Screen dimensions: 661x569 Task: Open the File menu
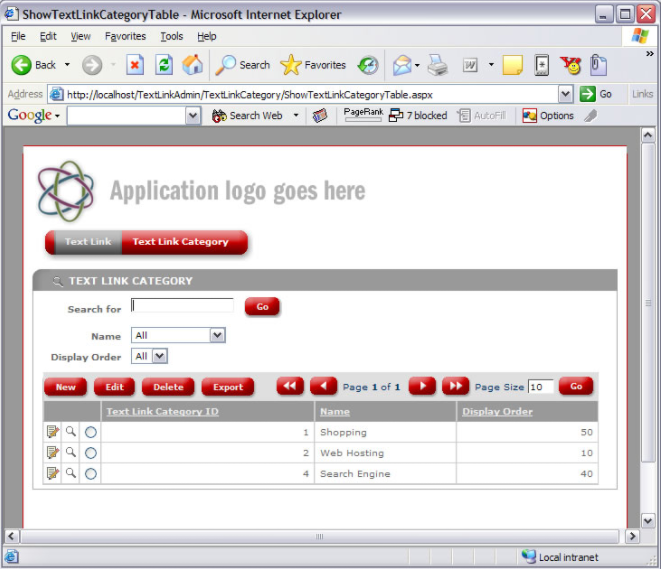coord(18,36)
